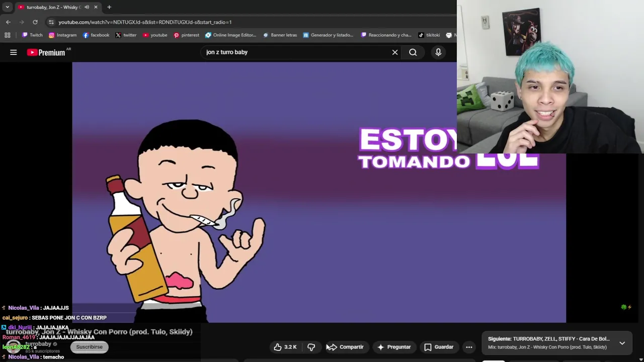Open the Reaccionando y cha... bookmark
The width and height of the screenshot is (644, 362).
coord(386,35)
